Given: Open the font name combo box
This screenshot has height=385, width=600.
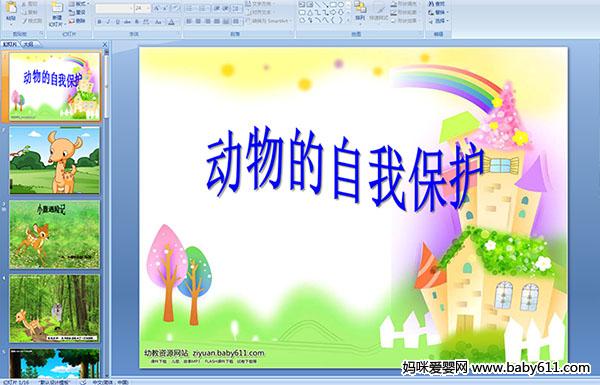Looking at the screenshot, I should pyautogui.click(x=114, y=8).
